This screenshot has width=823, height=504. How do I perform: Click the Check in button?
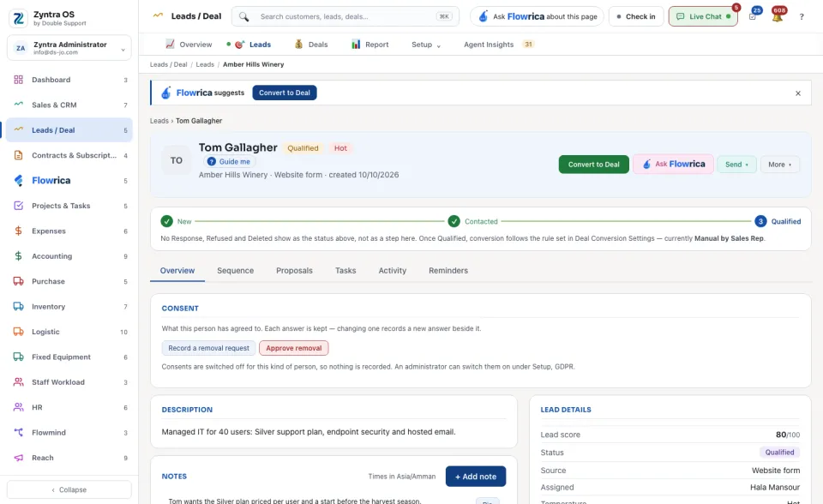[636, 17]
